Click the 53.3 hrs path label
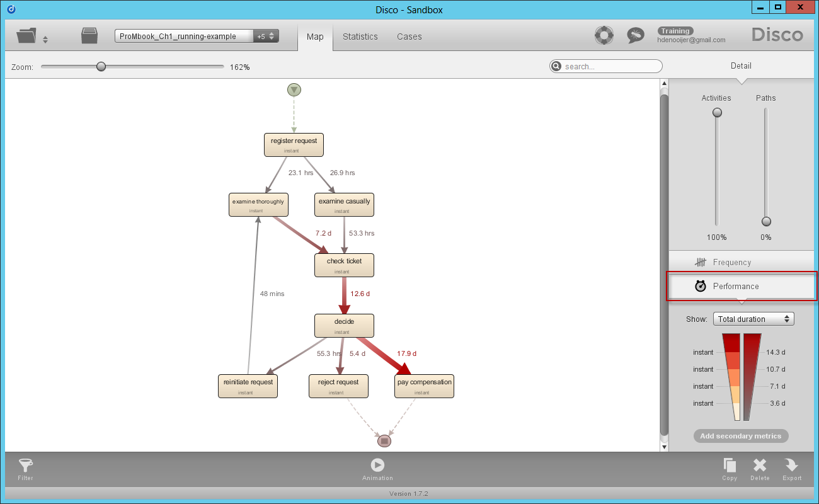The image size is (819, 504). (362, 233)
